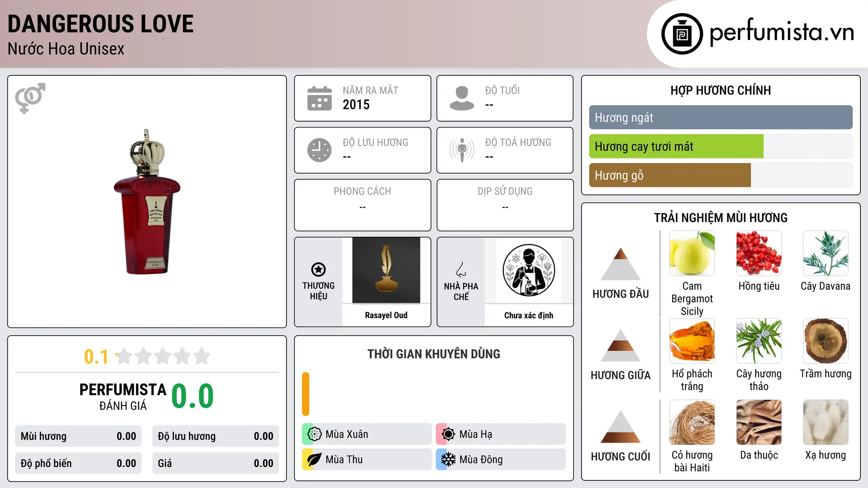Image resolution: width=868 pixels, height=488 pixels.
Task: Click the Độ phổ biến score row
Action: (x=78, y=463)
